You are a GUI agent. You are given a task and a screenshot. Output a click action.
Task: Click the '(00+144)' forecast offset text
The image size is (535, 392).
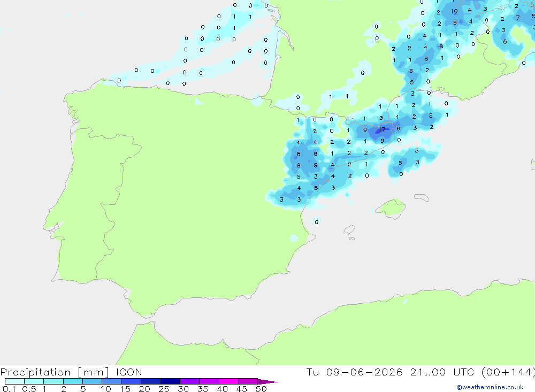pyautogui.click(x=508, y=372)
